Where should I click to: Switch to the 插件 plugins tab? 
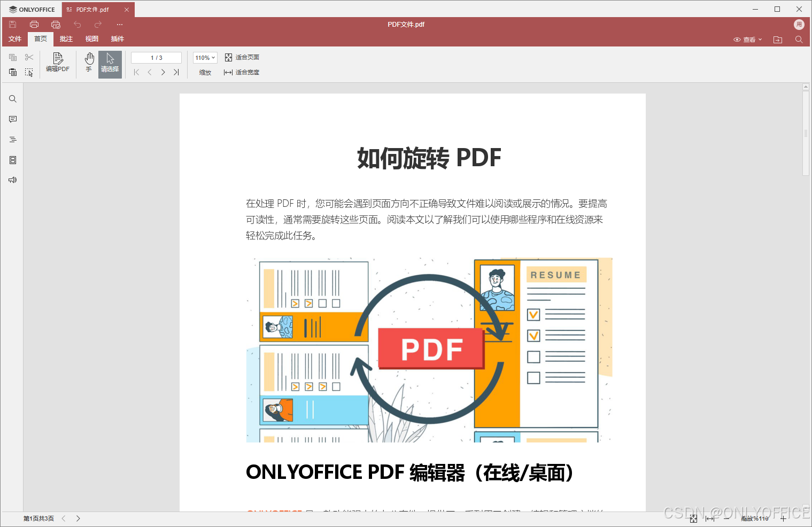118,39
